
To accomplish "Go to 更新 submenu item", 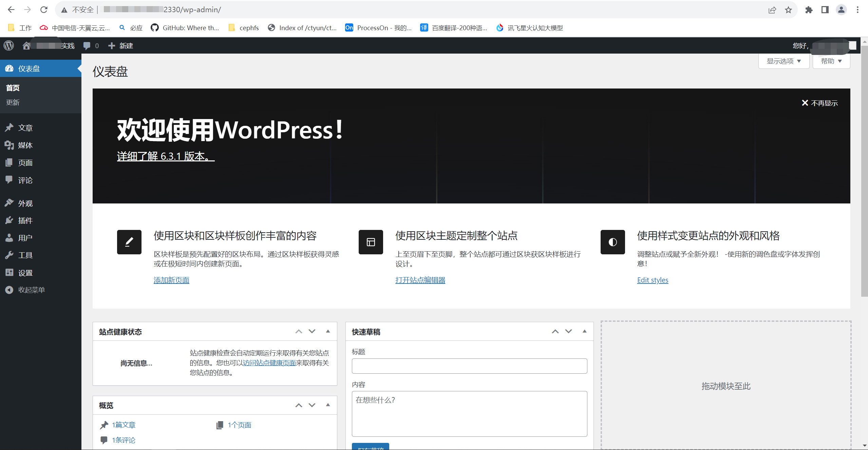I will click(13, 102).
